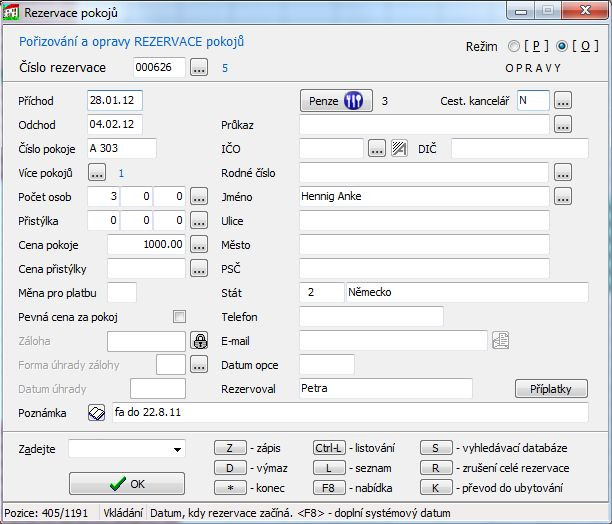Click the Číslo pokoje field A 303
Screen dimensions: 612x524
pos(122,148)
